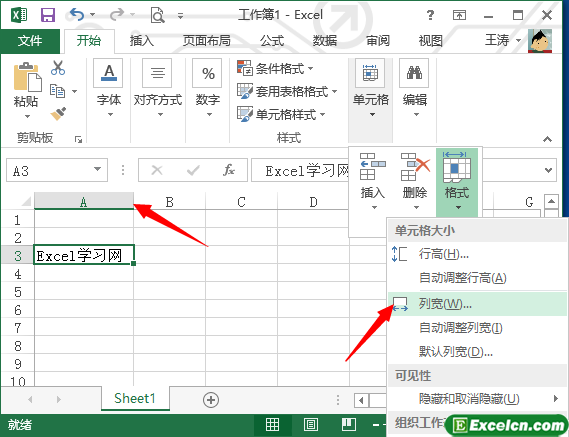Screen dimensions: 569x437
Task: Open Cell Styles (单元格样式) dropdown
Action: [x=281, y=114]
